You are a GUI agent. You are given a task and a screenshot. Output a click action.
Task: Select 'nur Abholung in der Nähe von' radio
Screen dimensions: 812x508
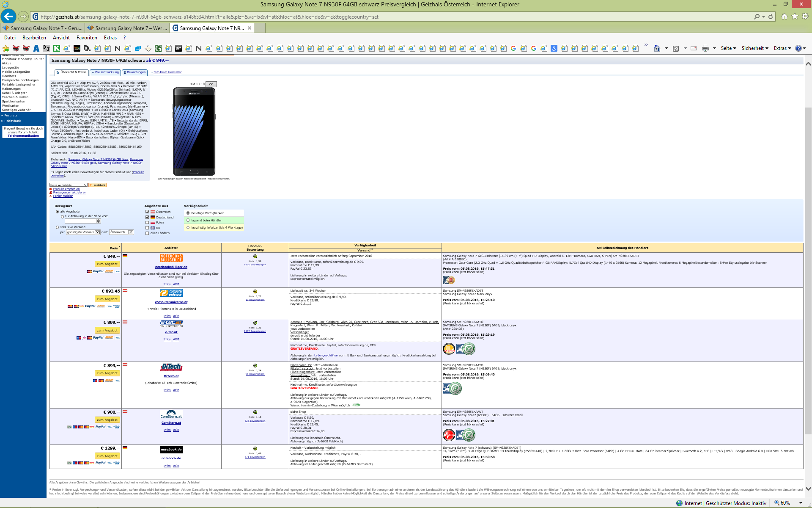(x=62, y=216)
